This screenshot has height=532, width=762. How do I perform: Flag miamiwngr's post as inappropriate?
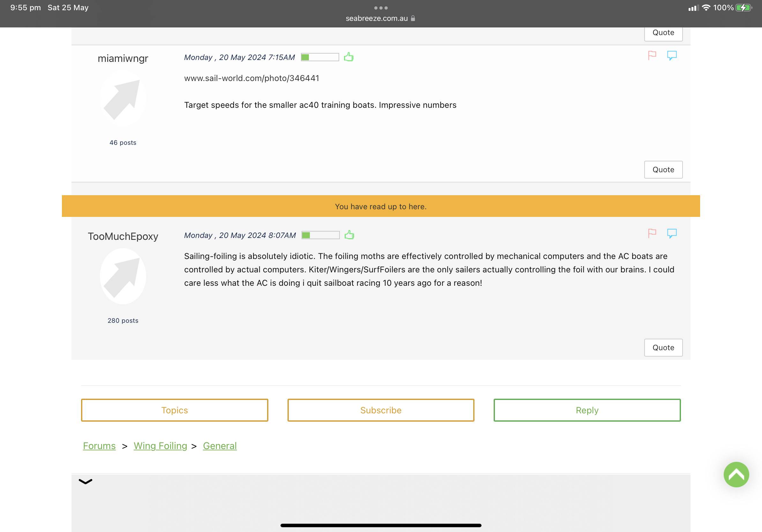652,55
